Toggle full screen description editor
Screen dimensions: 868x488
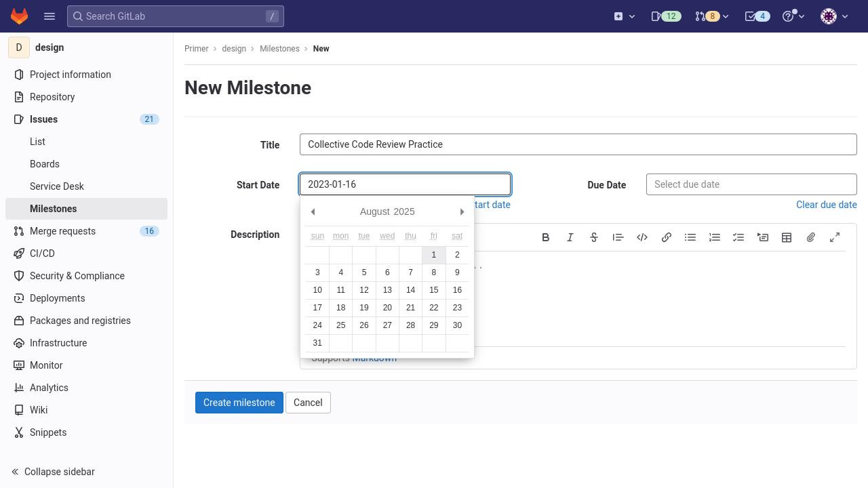pyautogui.click(x=835, y=237)
